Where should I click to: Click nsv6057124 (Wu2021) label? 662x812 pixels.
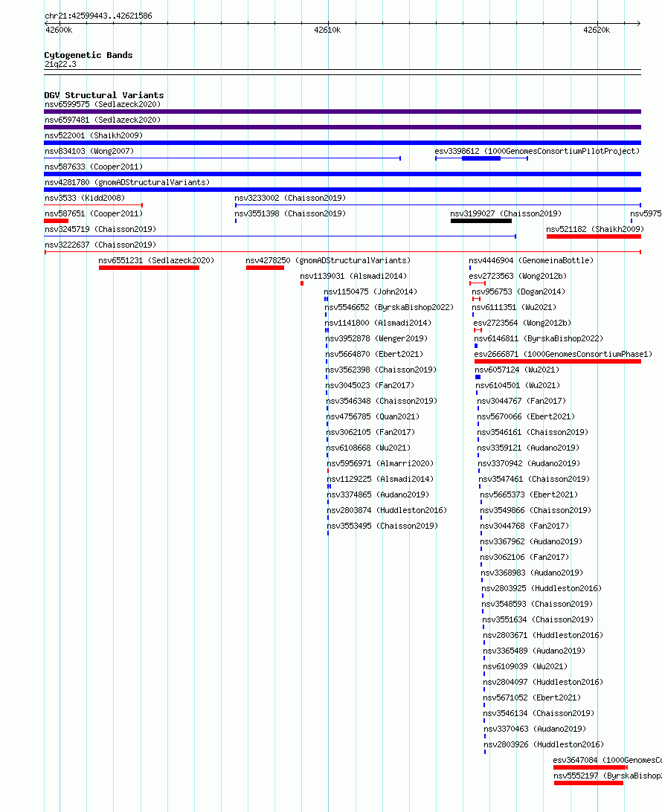[518, 370]
